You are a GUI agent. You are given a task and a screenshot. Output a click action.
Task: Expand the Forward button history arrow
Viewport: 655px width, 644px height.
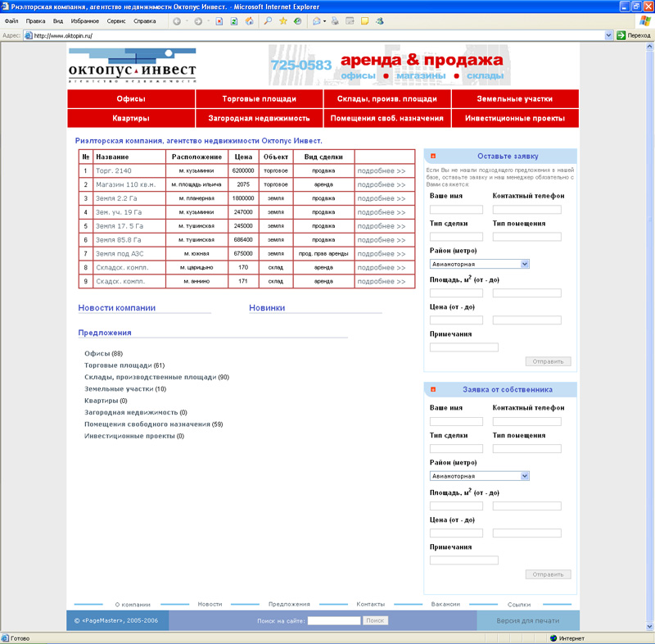point(208,21)
